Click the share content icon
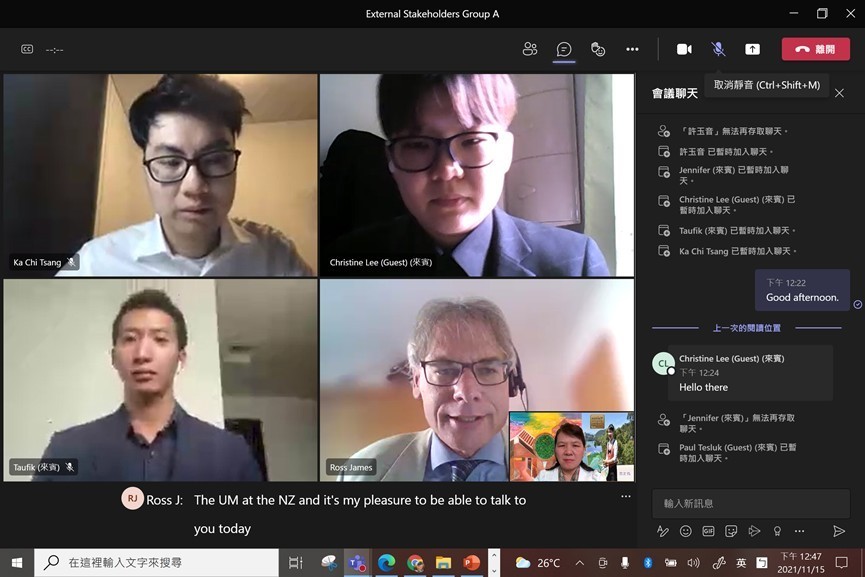865x577 pixels. click(752, 49)
